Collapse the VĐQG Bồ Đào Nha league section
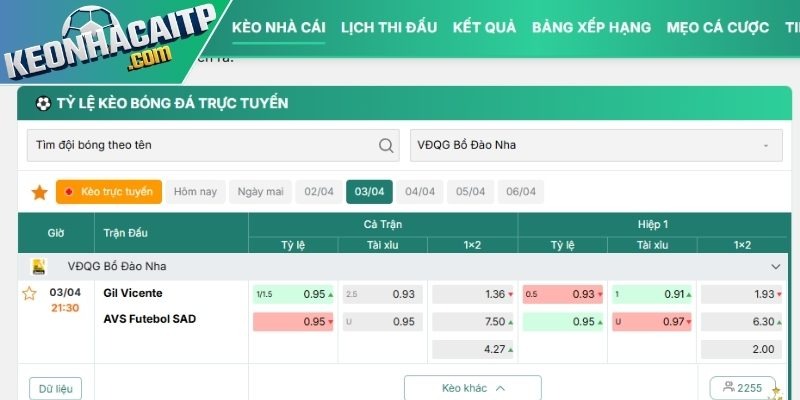Screen dimensions: 800x400 pos(775,267)
